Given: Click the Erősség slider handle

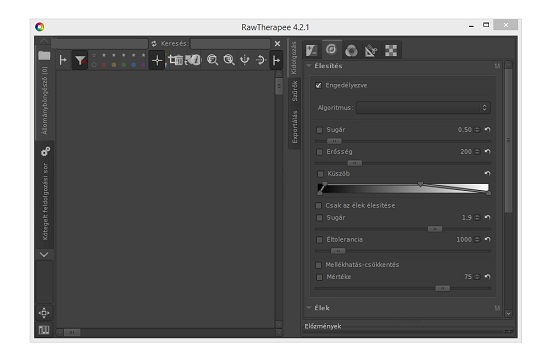Looking at the screenshot, I should 355,163.
